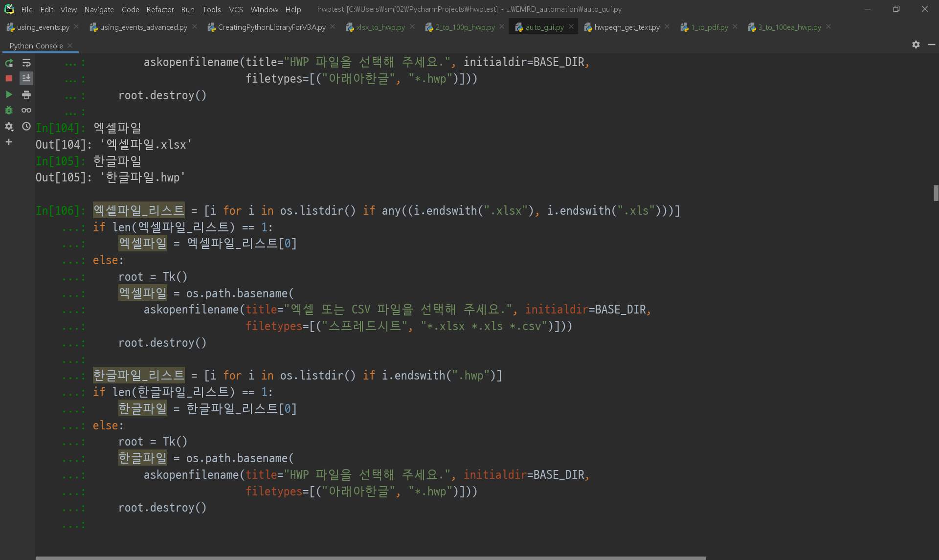Click the vertical scrollbar thumb
The image size is (939, 560).
[936, 193]
